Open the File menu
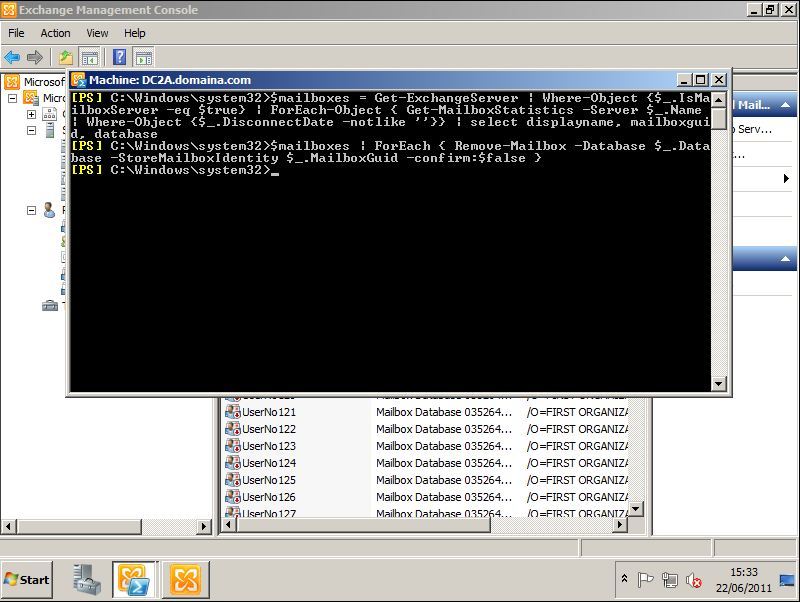 pyautogui.click(x=16, y=33)
